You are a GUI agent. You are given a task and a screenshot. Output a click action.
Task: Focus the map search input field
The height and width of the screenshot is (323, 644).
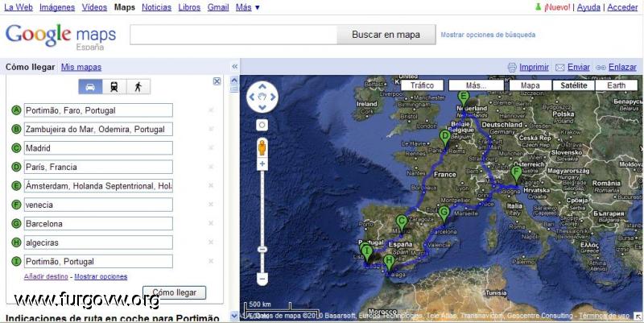pos(233,35)
